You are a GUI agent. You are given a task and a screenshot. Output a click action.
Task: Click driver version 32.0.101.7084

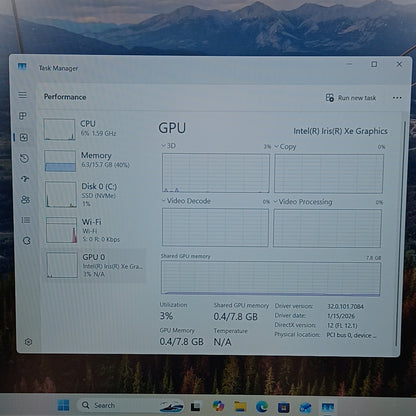point(345,306)
